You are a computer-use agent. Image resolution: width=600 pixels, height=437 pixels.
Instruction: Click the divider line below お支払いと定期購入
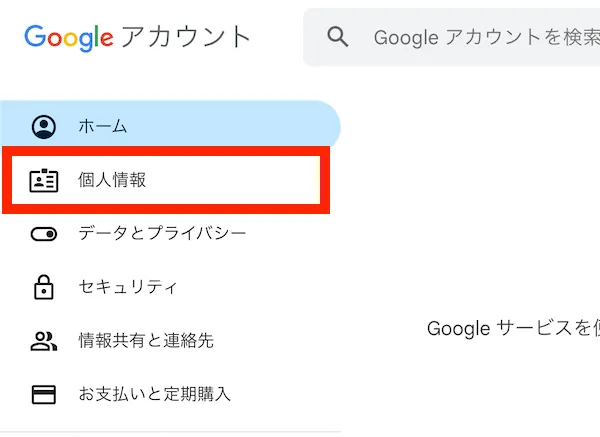pos(170,432)
